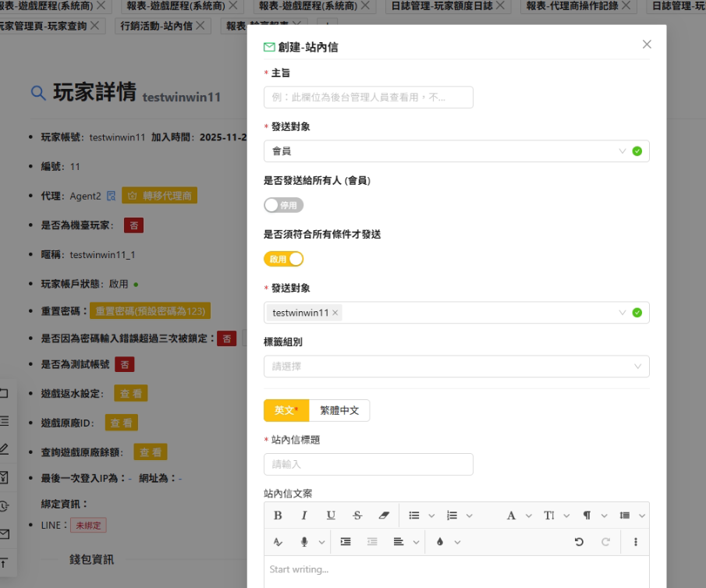This screenshot has height=588, width=706.
Task: Remove the testwinwin11 recipient tag
Action: point(335,313)
